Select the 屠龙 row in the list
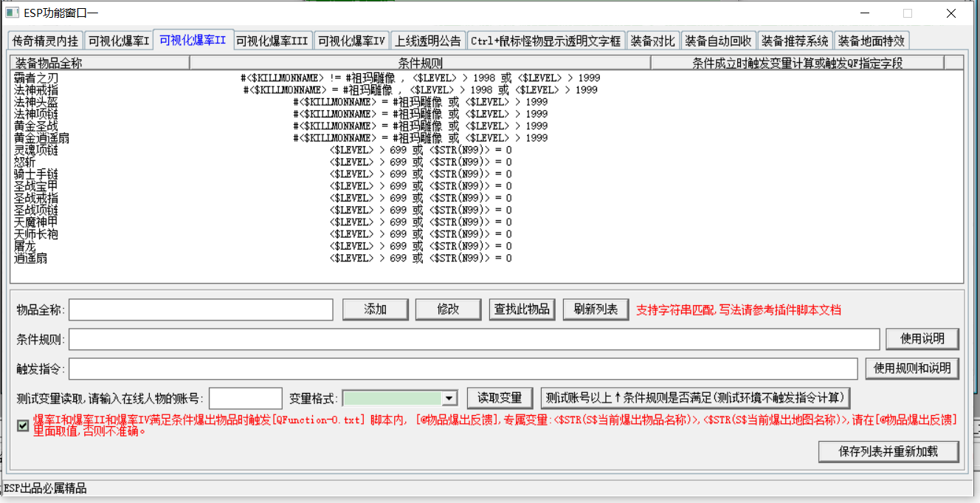Viewport: 980px width, 503px height. click(25, 247)
